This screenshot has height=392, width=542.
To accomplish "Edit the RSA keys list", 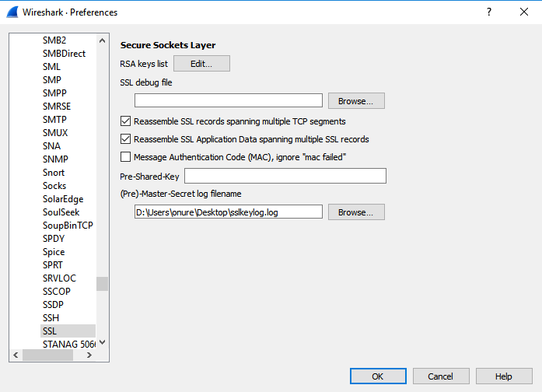I will coord(201,64).
